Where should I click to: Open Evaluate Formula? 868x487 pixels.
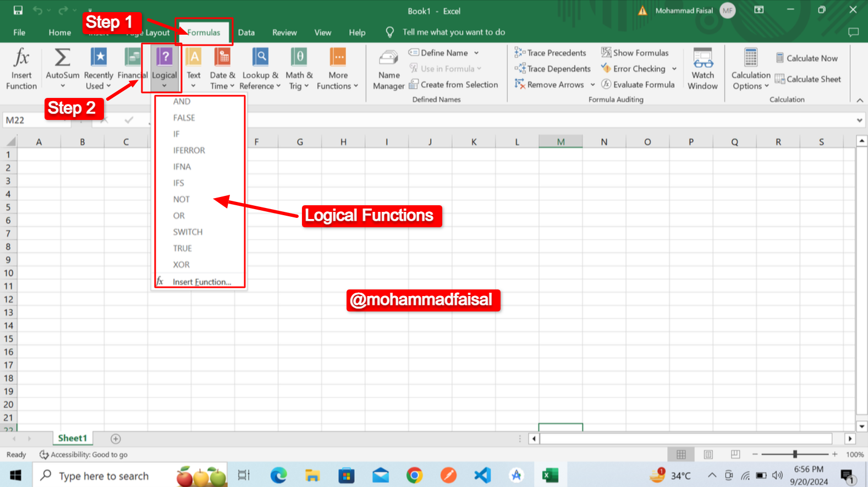(638, 85)
